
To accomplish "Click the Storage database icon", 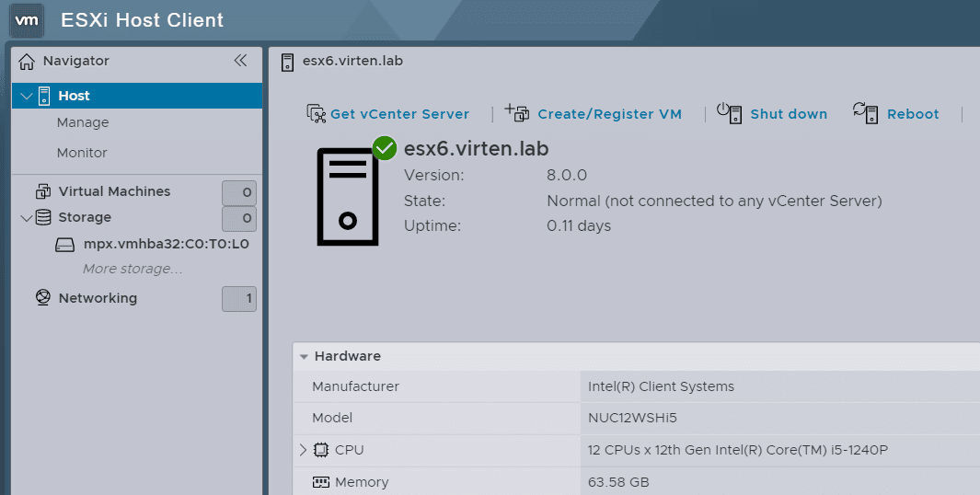I will [x=43, y=217].
